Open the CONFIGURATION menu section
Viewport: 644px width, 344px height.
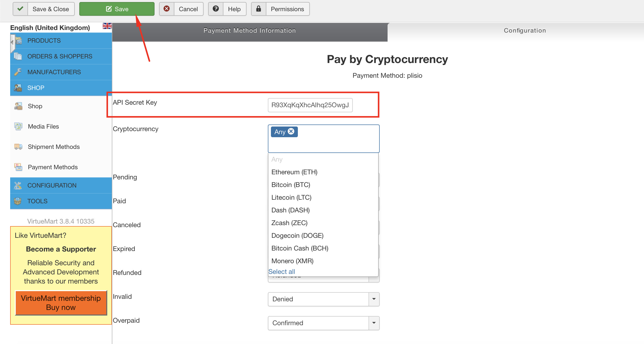tap(61, 185)
